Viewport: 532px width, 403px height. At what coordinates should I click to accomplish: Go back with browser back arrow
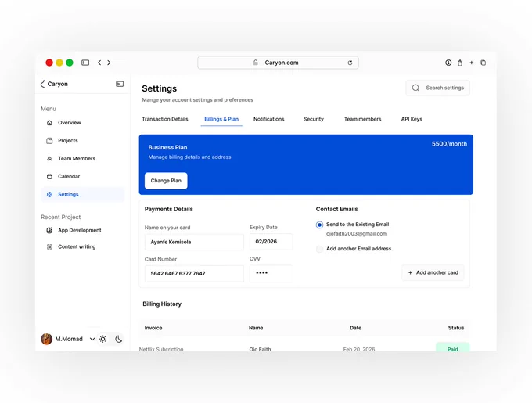(x=99, y=63)
